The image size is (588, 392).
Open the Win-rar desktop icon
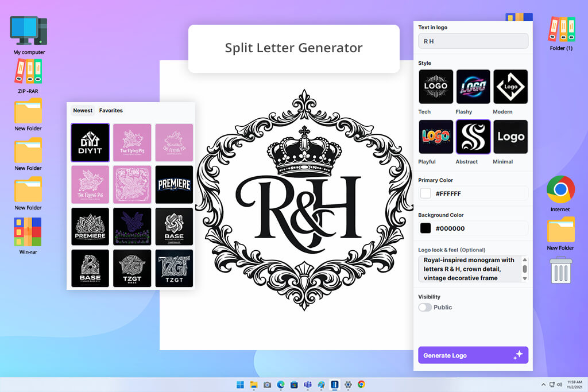pyautogui.click(x=28, y=236)
